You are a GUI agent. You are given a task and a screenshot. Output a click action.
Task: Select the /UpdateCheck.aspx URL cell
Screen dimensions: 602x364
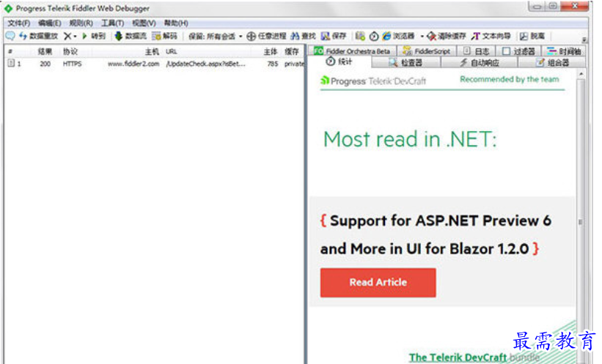[205, 64]
